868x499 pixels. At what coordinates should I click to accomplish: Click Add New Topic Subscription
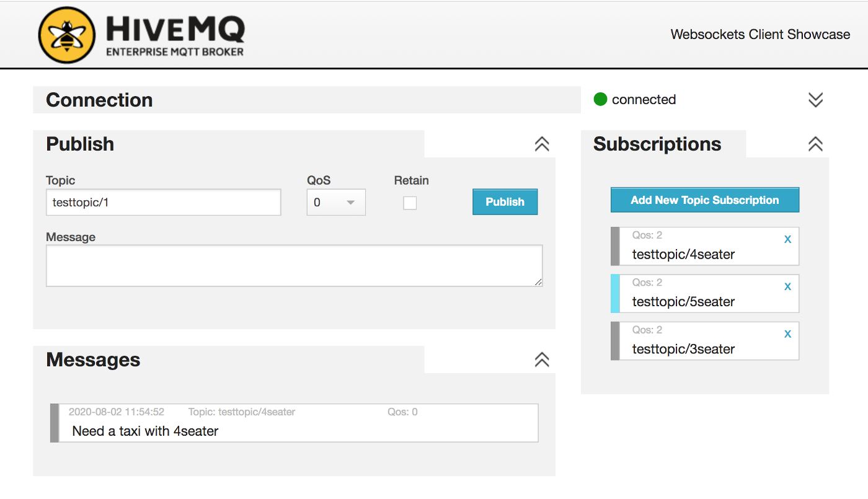click(x=704, y=200)
